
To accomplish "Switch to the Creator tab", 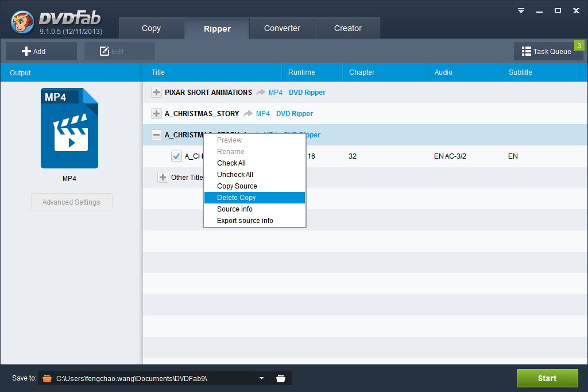I will tap(347, 28).
